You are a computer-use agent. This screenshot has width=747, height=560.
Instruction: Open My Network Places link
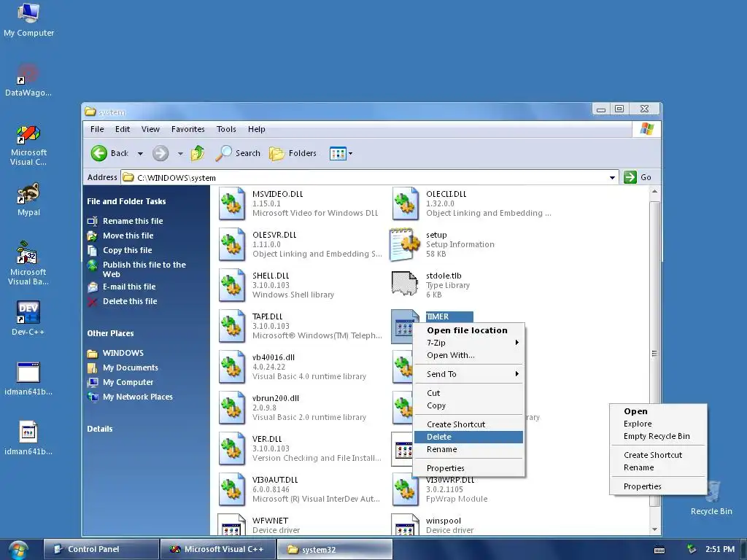coord(138,397)
